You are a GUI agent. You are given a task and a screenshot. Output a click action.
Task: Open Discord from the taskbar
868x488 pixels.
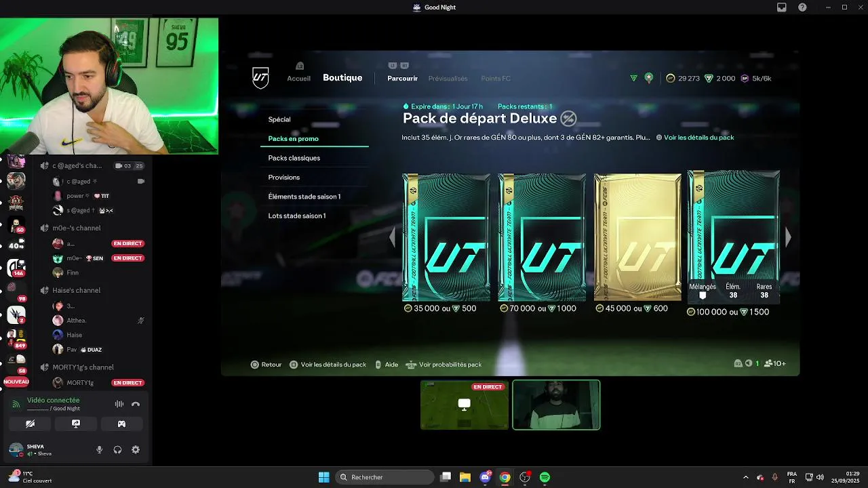click(485, 477)
